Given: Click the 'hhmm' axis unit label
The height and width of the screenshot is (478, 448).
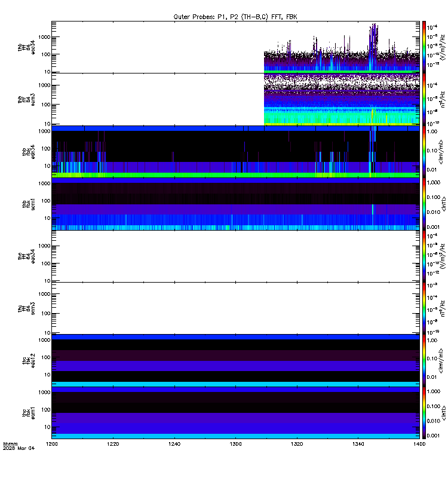Looking at the screenshot, I should click(10, 444).
